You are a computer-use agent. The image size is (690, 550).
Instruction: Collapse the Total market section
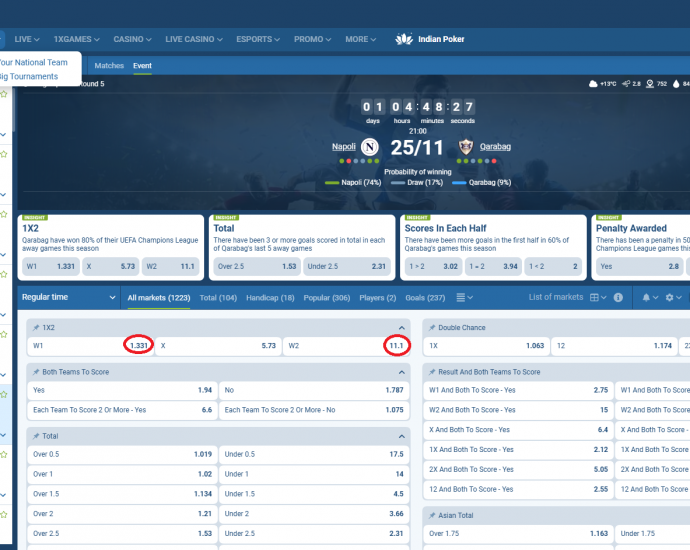tap(401, 436)
